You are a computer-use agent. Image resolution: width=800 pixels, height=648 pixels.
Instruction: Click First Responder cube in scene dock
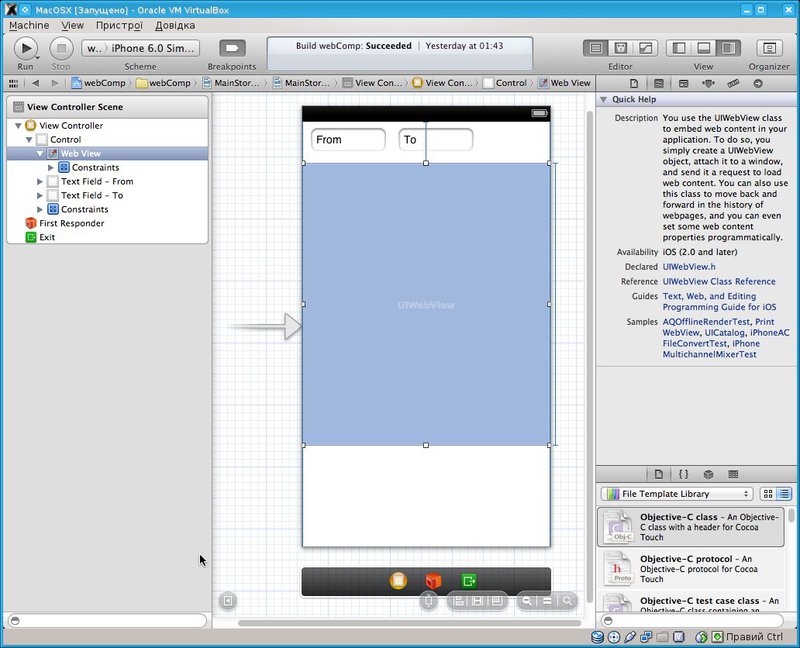point(433,581)
